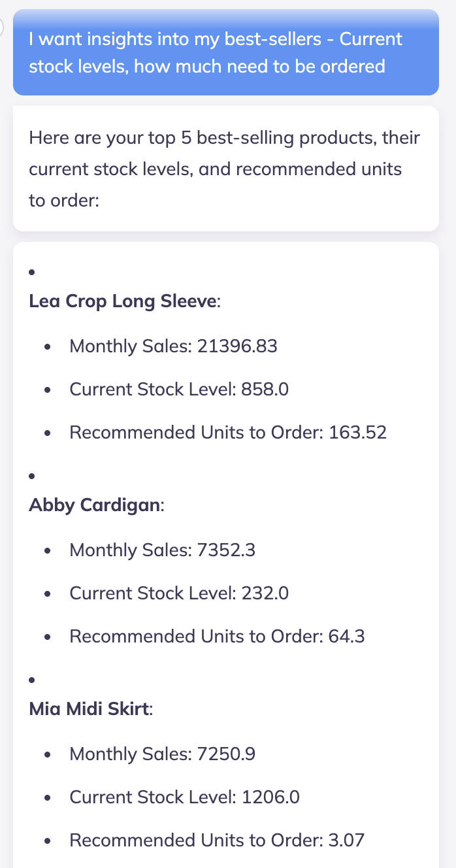
Task: Click Current Stock Level 858.0 entry
Action: [179, 390]
